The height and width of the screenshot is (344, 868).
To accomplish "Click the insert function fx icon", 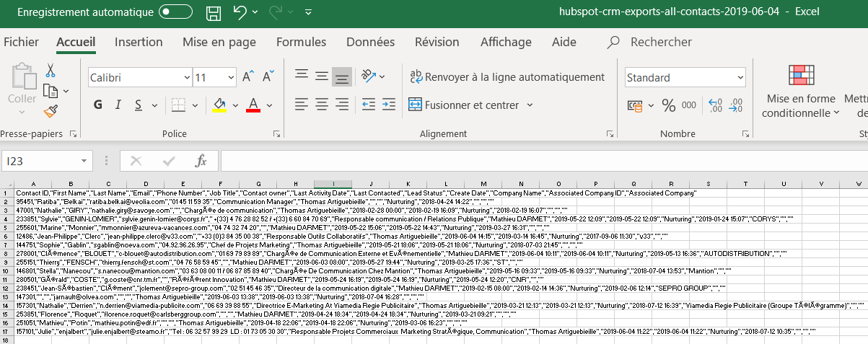I will (x=201, y=160).
